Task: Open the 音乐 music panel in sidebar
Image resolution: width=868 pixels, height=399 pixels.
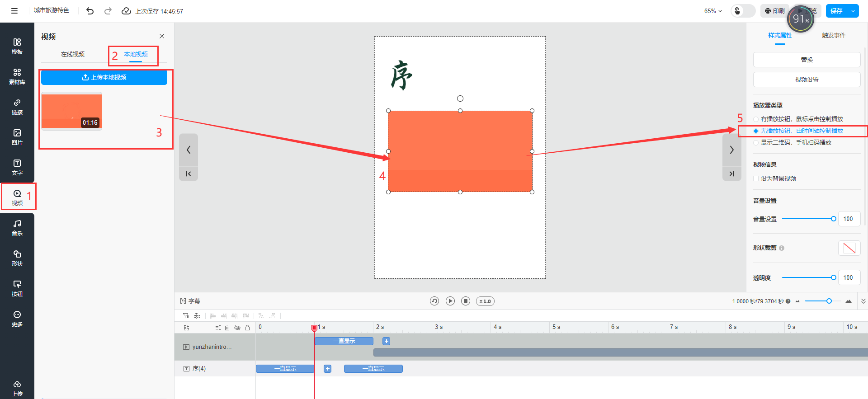Action: click(17, 227)
